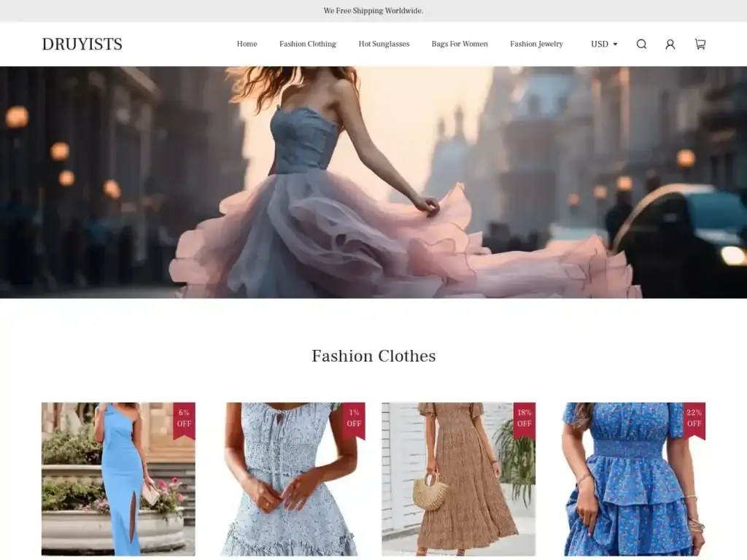Click the 22% OFF discount badge

coord(694,419)
